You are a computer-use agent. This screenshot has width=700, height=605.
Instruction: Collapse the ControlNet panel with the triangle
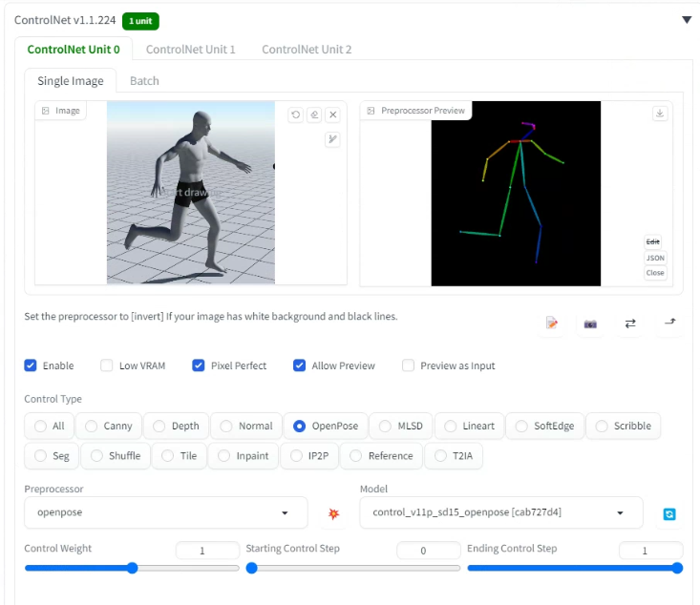[x=687, y=20]
